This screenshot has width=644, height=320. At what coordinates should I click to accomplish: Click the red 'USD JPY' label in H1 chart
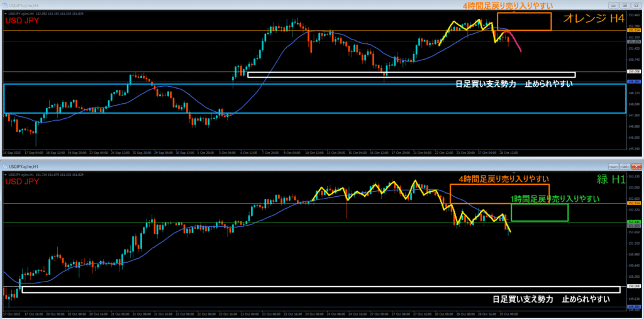pyautogui.click(x=23, y=182)
